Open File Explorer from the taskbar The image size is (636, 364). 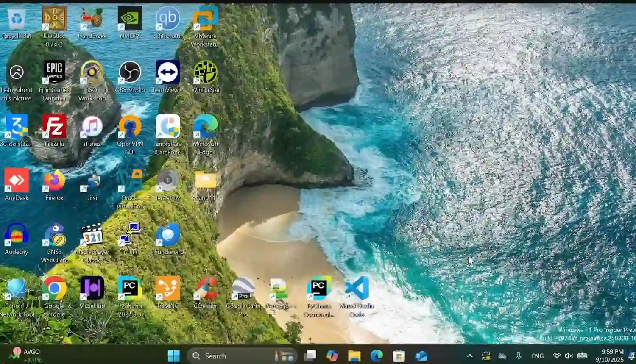(x=354, y=356)
